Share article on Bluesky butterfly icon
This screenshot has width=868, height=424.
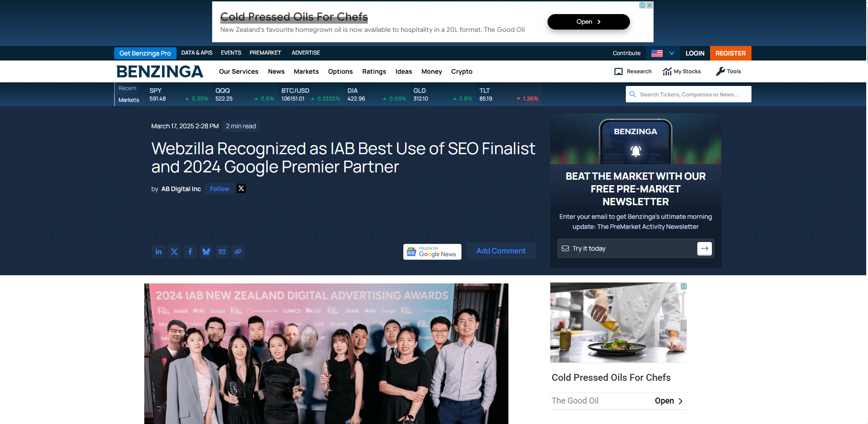point(206,252)
